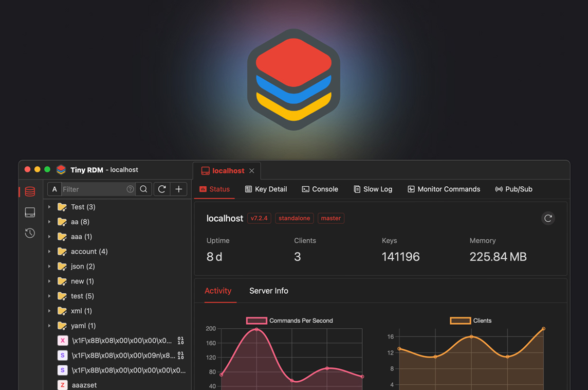Expand the Test (3) folder arrow
Viewport: 588px width, 390px height.
[49, 207]
